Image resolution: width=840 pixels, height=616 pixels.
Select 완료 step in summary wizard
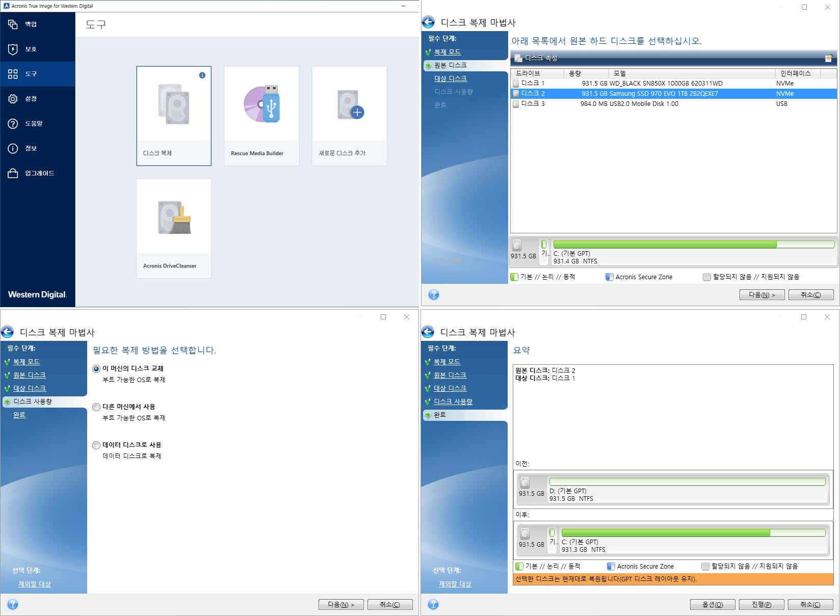click(440, 415)
